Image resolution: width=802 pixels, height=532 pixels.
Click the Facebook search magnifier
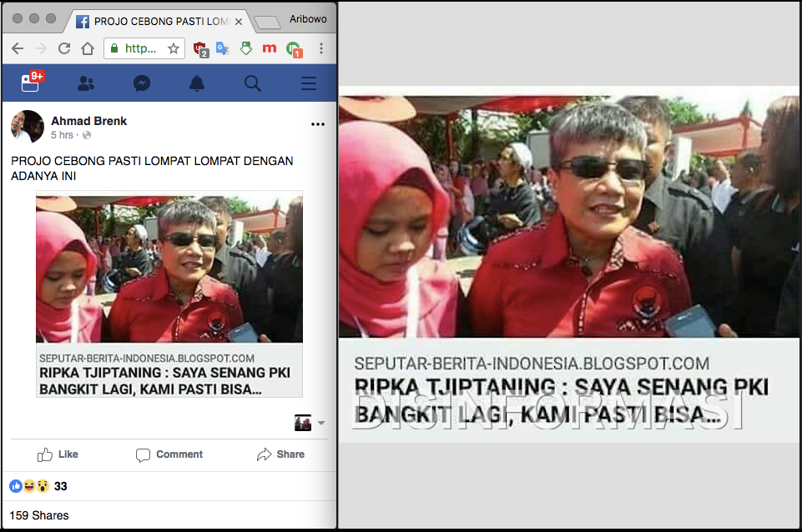252,83
